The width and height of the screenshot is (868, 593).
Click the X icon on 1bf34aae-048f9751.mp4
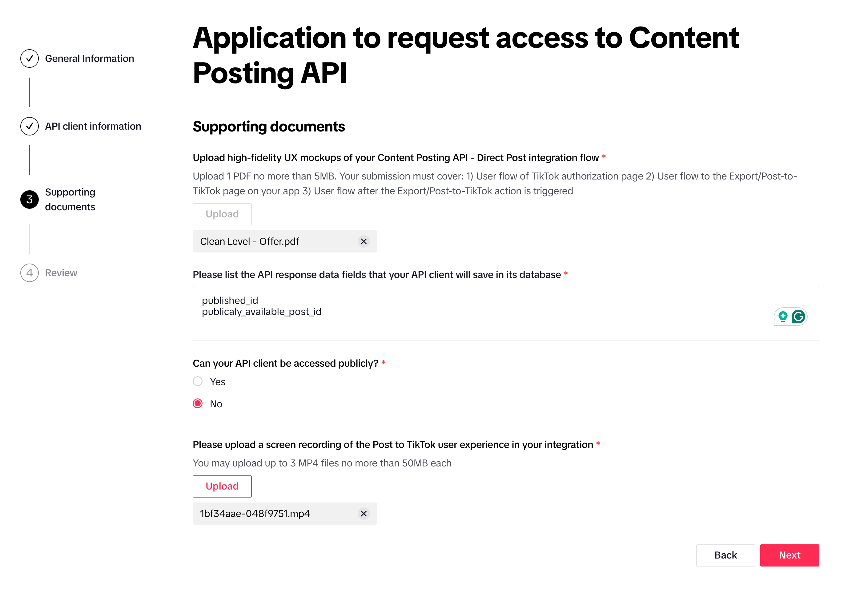tap(364, 513)
